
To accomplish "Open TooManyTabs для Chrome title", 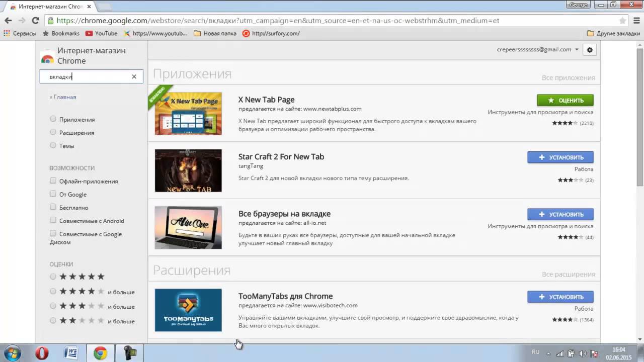I will point(285,296).
